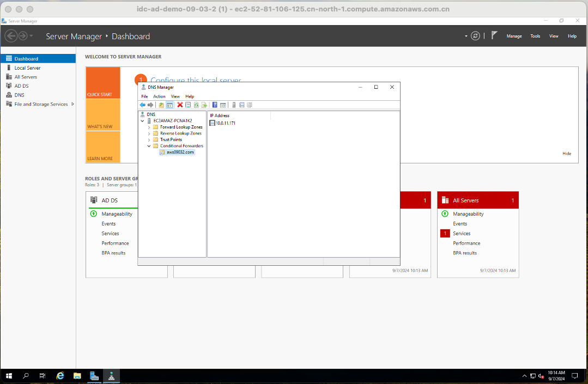
Task: Go back using the DNS Manager Back arrow
Action: point(142,105)
